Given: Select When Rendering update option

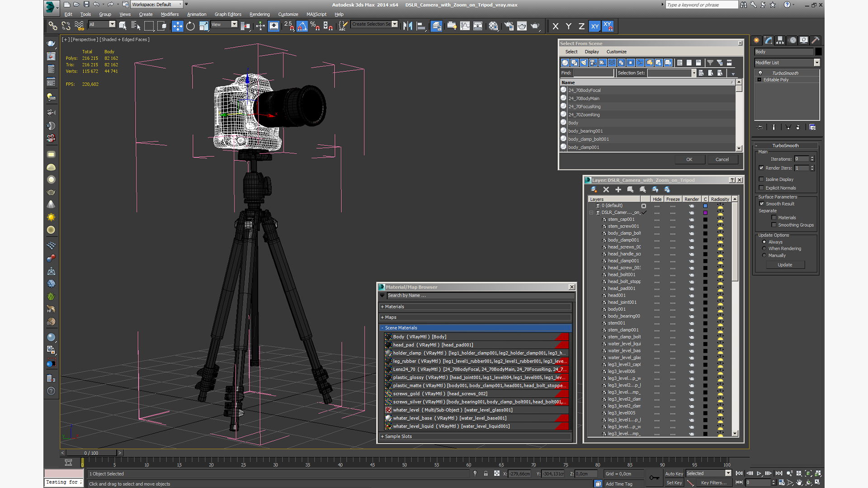Looking at the screenshot, I should [764, 249].
